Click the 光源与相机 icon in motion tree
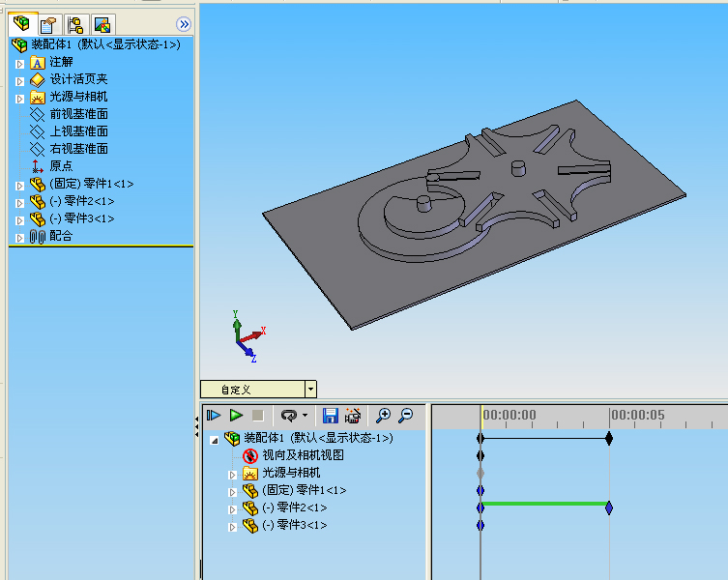 pos(250,474)
